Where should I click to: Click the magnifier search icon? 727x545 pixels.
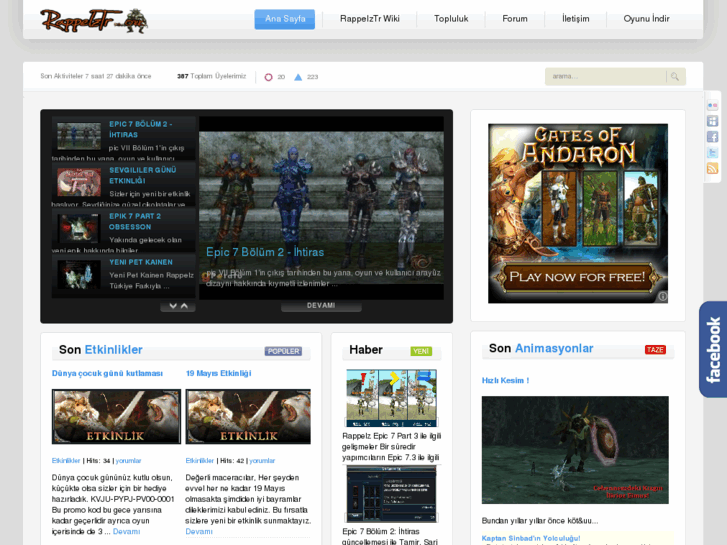pos(675,77)
